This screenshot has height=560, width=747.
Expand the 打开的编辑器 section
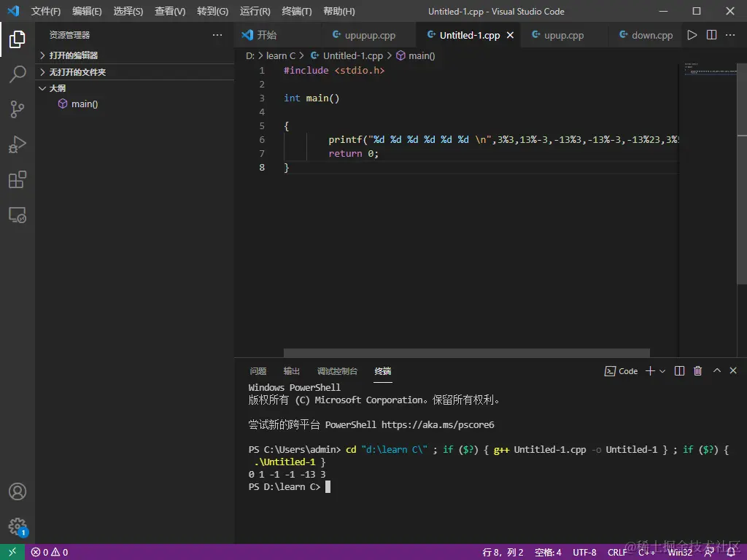click(73, 55)
